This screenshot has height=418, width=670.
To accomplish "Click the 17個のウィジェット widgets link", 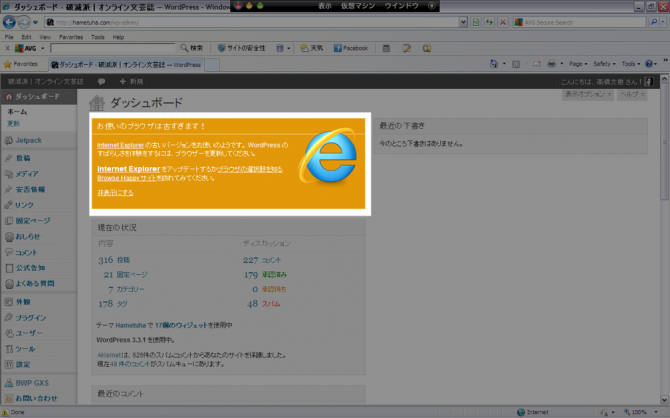I will coord(181,325).
